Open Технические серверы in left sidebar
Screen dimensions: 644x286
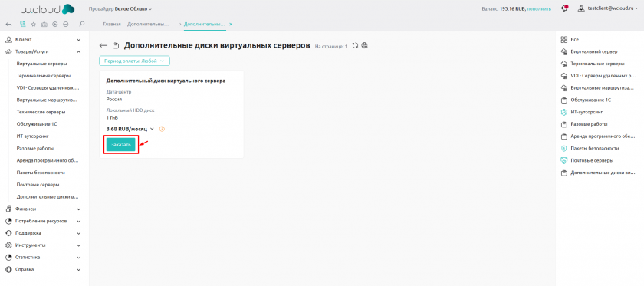[41, 112]
